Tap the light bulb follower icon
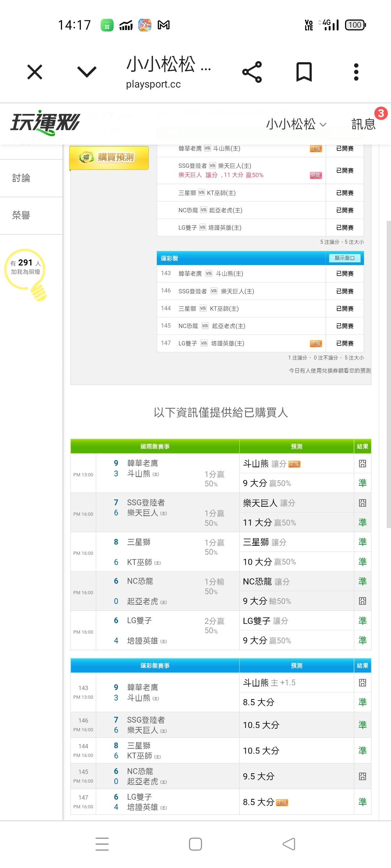391x868 pixels. coord(26,274)
